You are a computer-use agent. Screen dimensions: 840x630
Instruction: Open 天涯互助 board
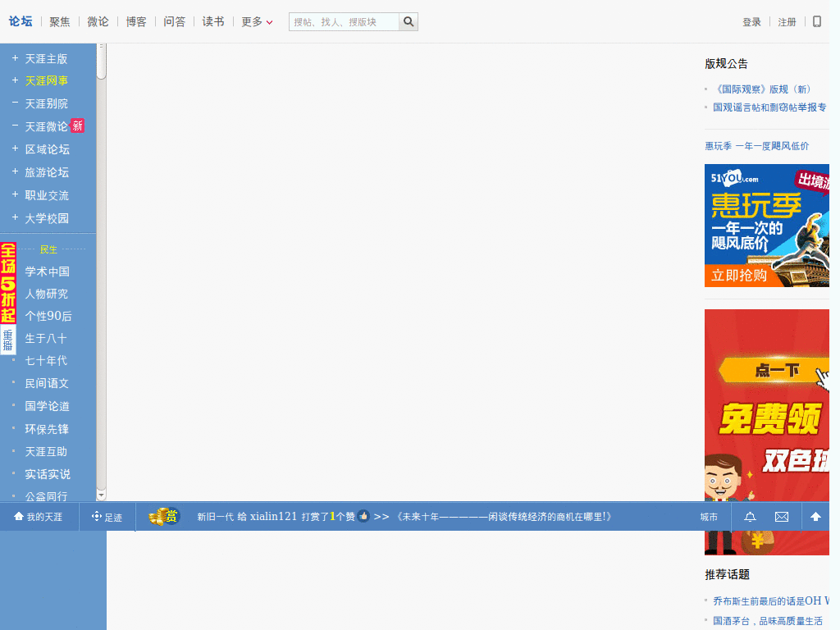[x=46, y=452]
